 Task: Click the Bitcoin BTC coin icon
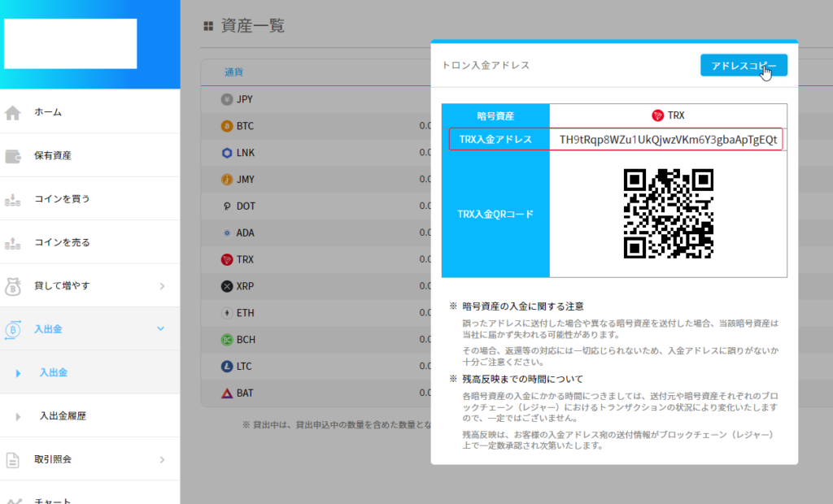point(227,126)
